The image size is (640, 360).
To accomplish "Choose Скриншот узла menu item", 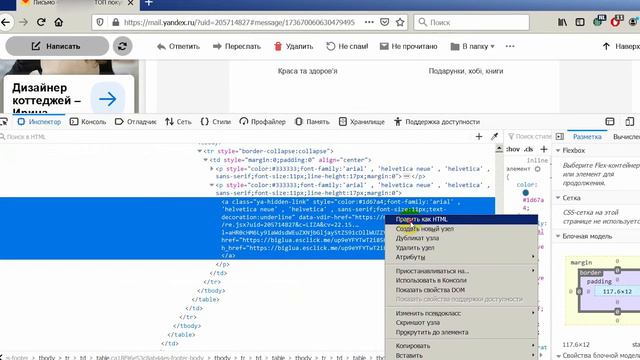I will 461,322.
